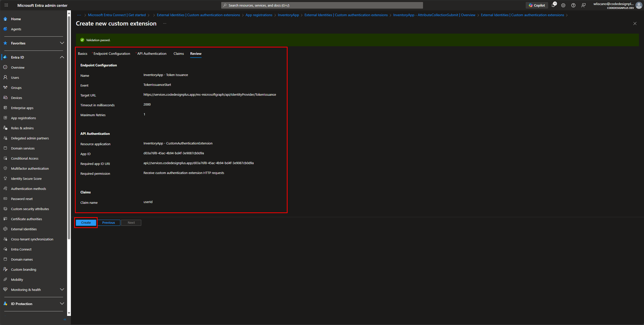Click the Custom branding icon
Image resolution: width=644 pixels, height=325 pixels.
[5, 269]
